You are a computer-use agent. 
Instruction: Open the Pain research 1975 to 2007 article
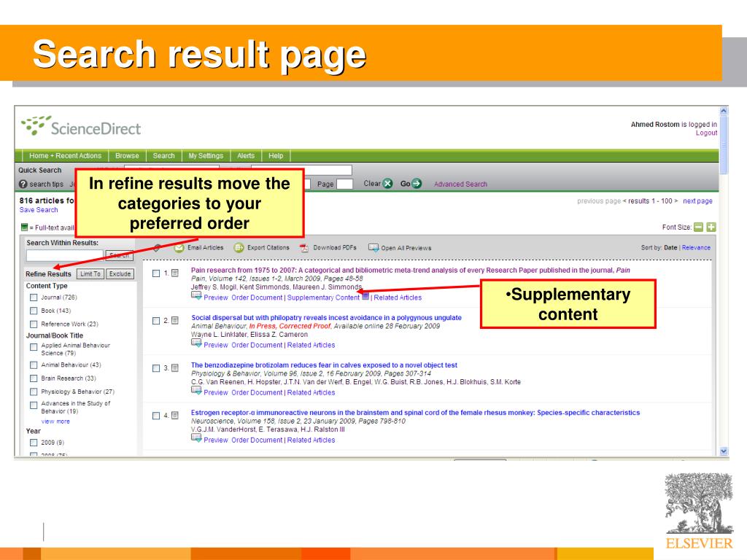[410, 270]
